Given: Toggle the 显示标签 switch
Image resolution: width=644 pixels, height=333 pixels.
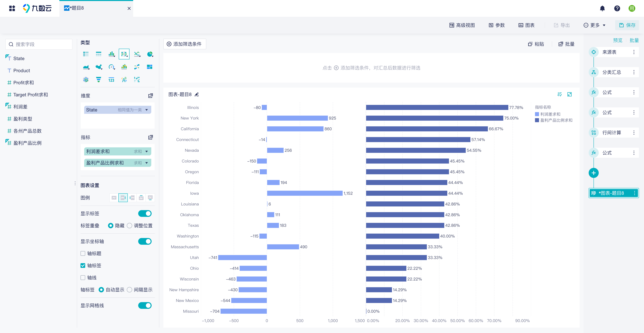Looking at the screenshot, I should [x=145, y=213].
